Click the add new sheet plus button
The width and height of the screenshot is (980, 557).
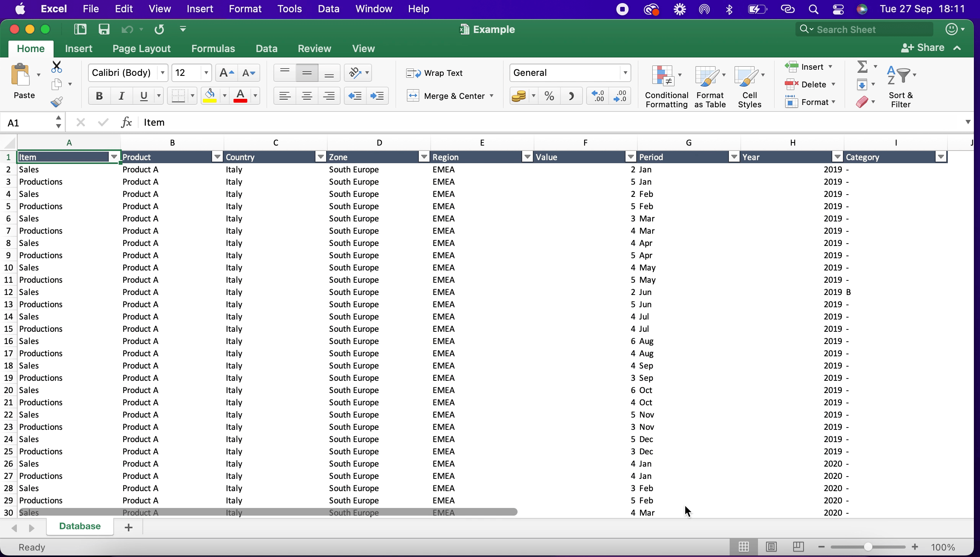[128, 527]
